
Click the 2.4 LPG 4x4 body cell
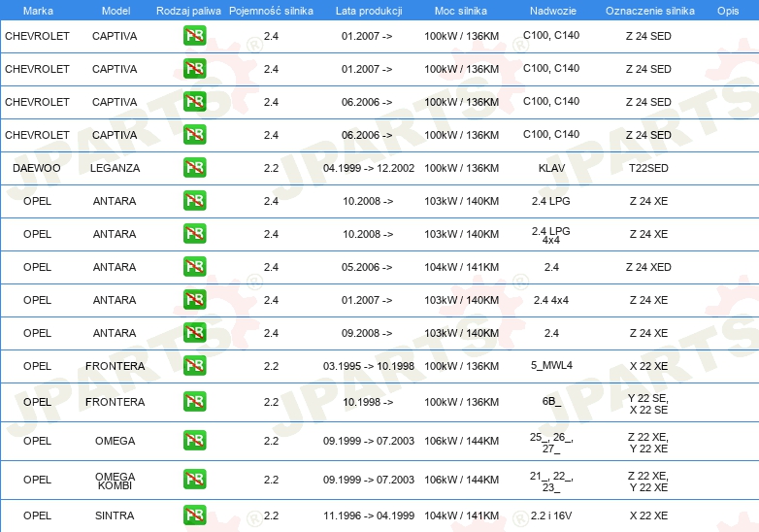click(x=551, y=235)
